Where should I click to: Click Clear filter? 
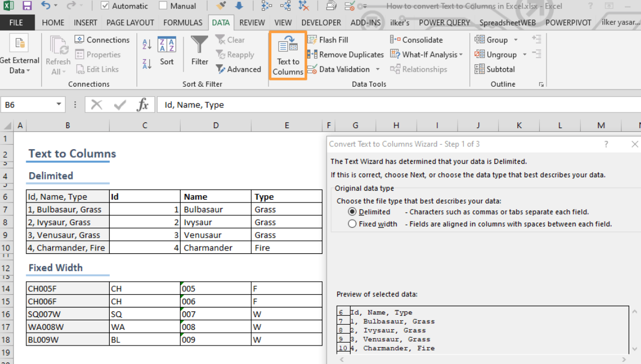230,40
